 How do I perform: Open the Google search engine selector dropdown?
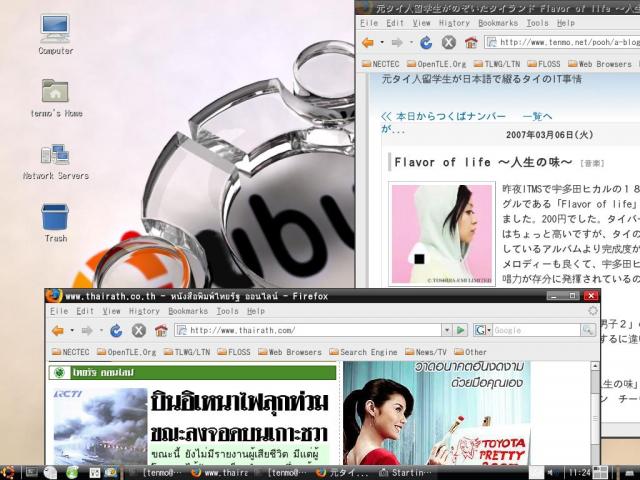[482, 330]
